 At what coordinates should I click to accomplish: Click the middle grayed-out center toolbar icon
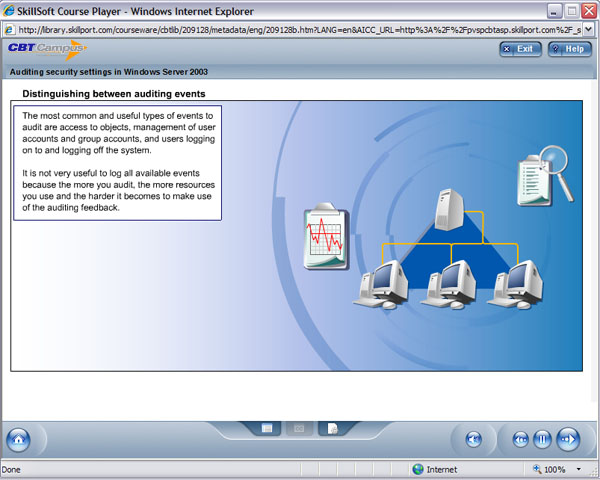(x=297, y=428)
